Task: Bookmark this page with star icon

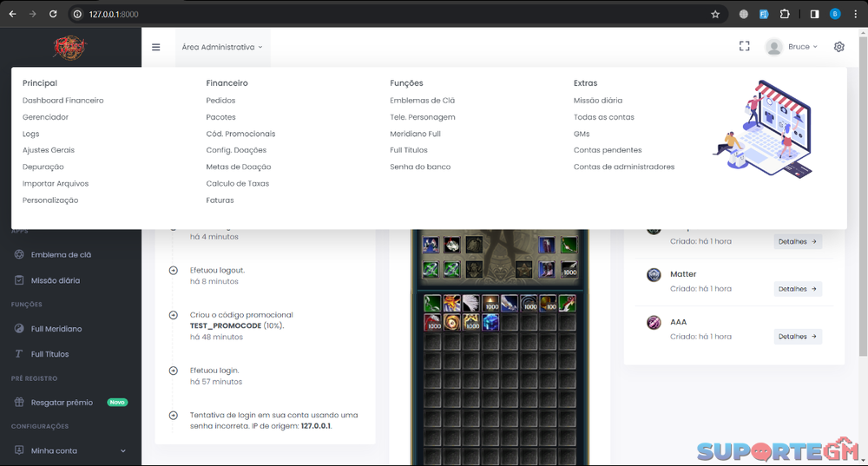Action: [715, 14]
